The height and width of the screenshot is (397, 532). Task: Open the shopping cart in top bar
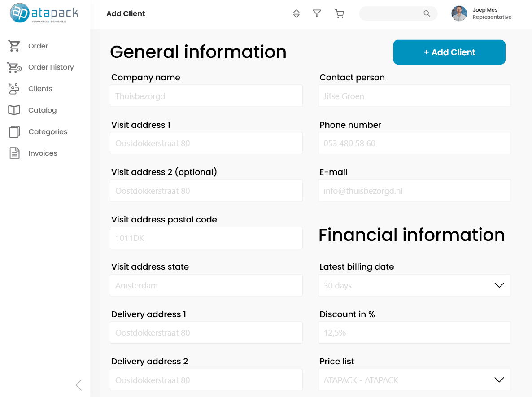pyautogui.click(x=340, y=14)
